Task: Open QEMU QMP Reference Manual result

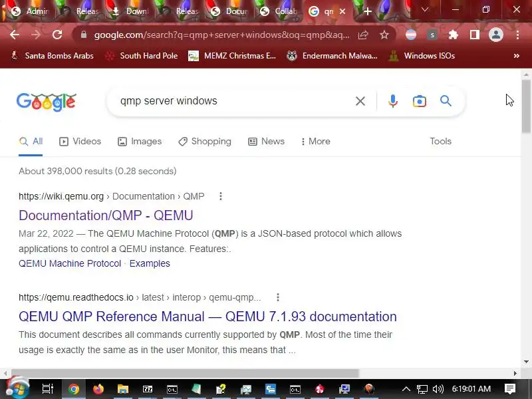Action: click(x=207, y=317)
